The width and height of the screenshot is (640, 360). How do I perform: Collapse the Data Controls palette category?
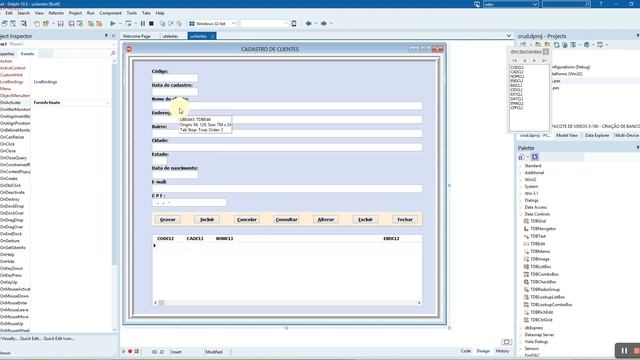point(521,214)
